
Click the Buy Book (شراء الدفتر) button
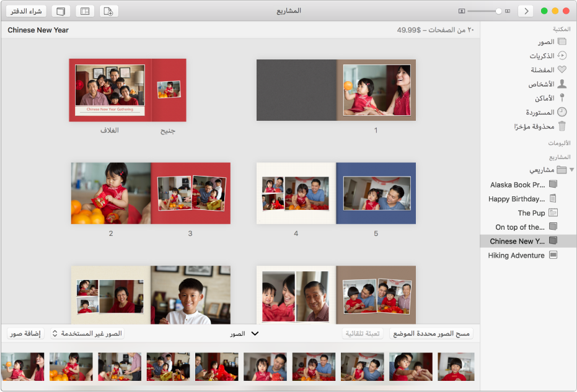[x=26, y=11]
